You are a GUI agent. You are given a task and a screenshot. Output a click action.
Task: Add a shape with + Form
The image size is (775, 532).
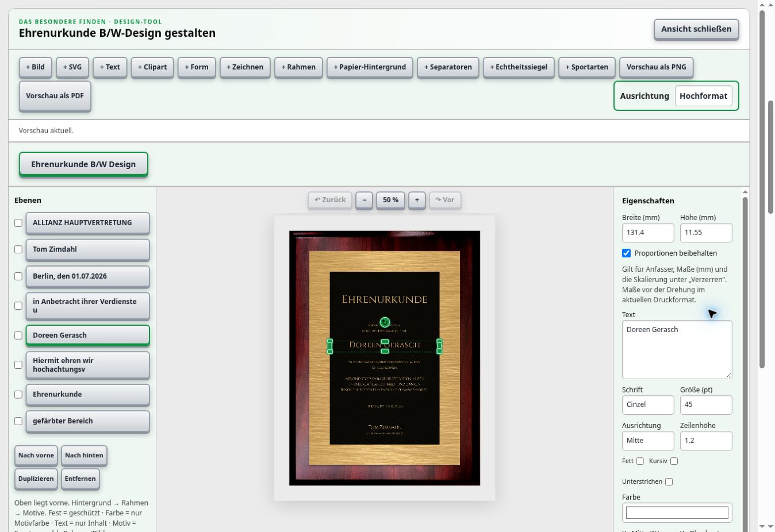(x=197, y=67)
